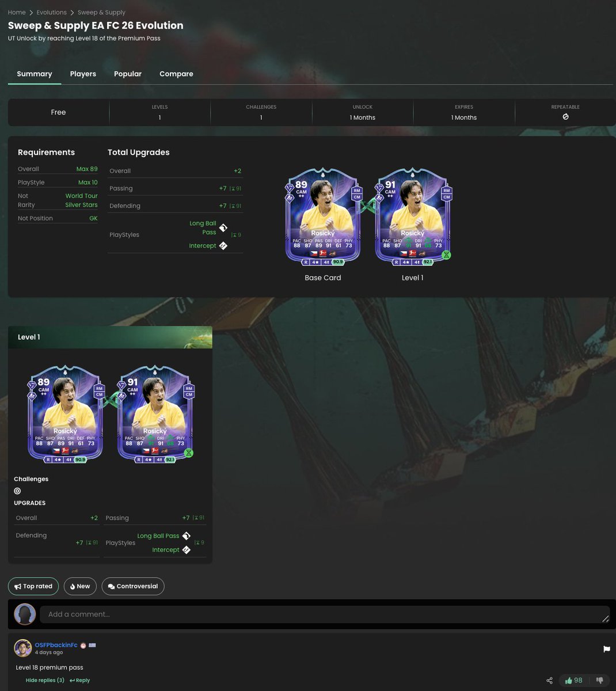Viewport: 616px width, 691px height.
Task: Click the '4 days ago' comment timestamp
Action: [49, 652]
